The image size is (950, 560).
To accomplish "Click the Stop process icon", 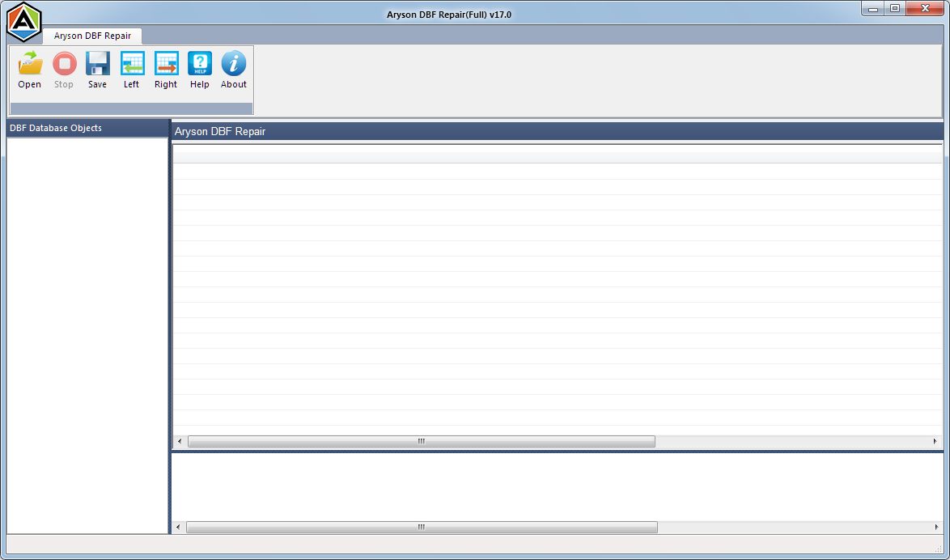I will pos(64,64).
